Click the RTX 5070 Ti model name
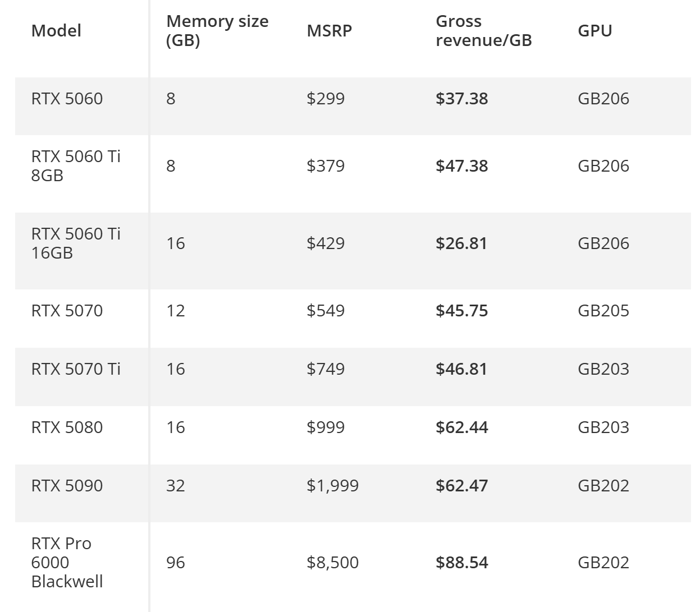Viewport: 700px width, 612px height. [76, 369]
